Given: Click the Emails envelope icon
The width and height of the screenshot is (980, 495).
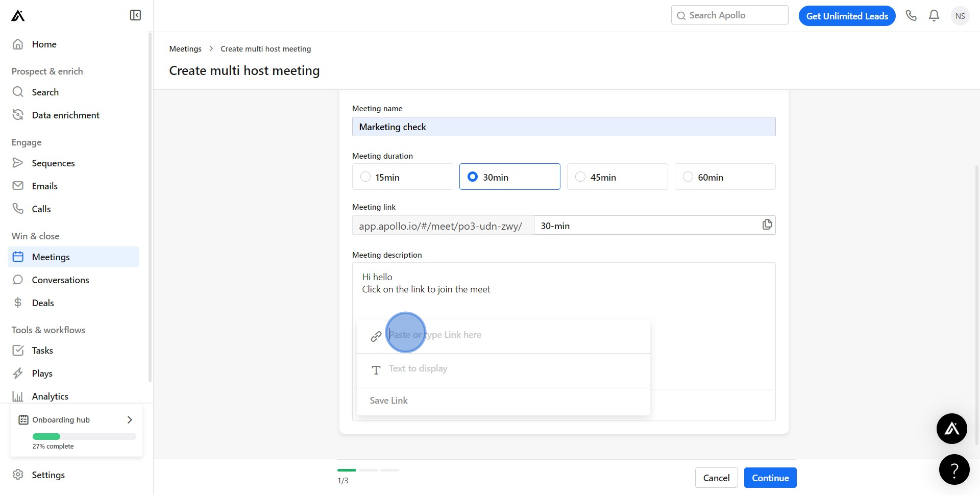Looking at the screenshot, I should pos(18,186).
